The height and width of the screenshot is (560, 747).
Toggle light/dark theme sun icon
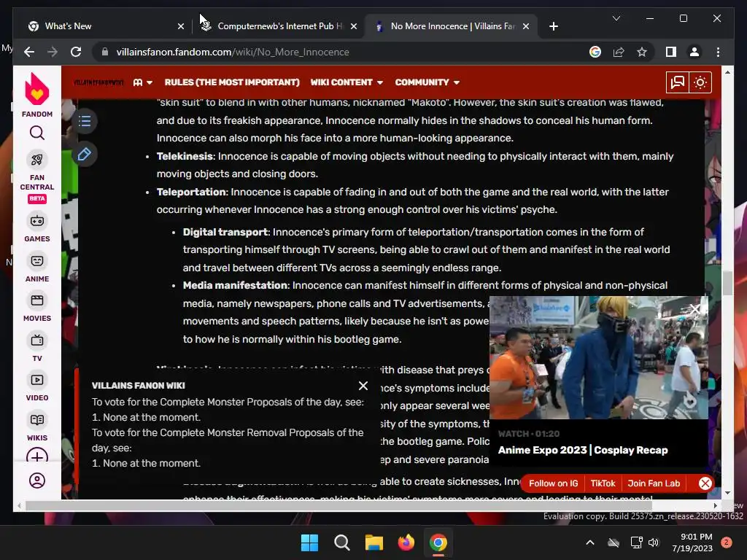700,82
